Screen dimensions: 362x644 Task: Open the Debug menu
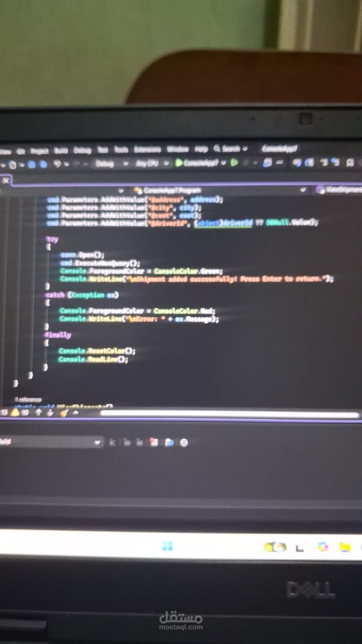click(x=82, y=150)
